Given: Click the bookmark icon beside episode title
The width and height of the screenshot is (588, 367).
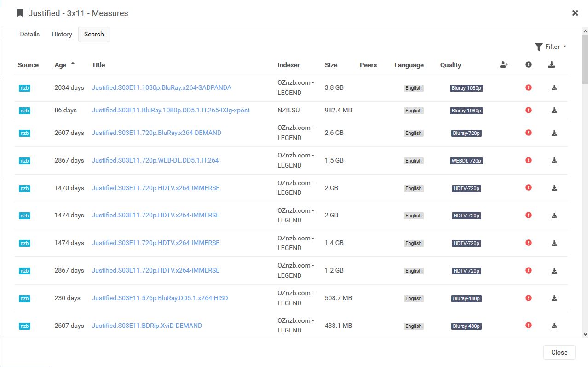Looking at the screenshot, I should (x=20, y=13).
